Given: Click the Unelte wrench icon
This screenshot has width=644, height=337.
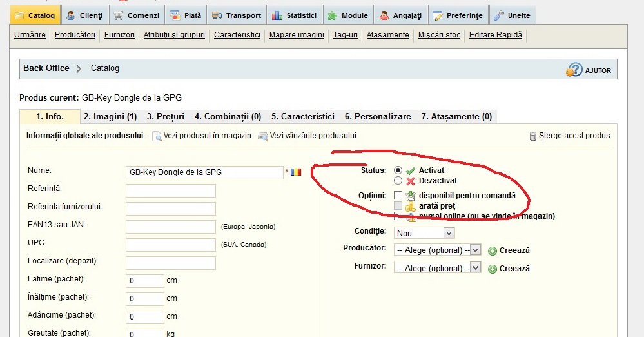Looking at the screenshot, I should point(499,15).
